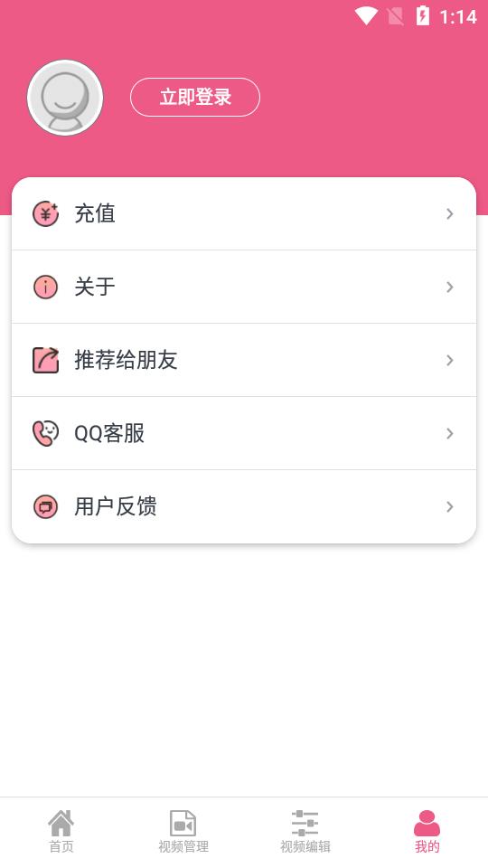Open the QQ客服 row chevron arrow

pyautogui.click(x=450, y=433)
